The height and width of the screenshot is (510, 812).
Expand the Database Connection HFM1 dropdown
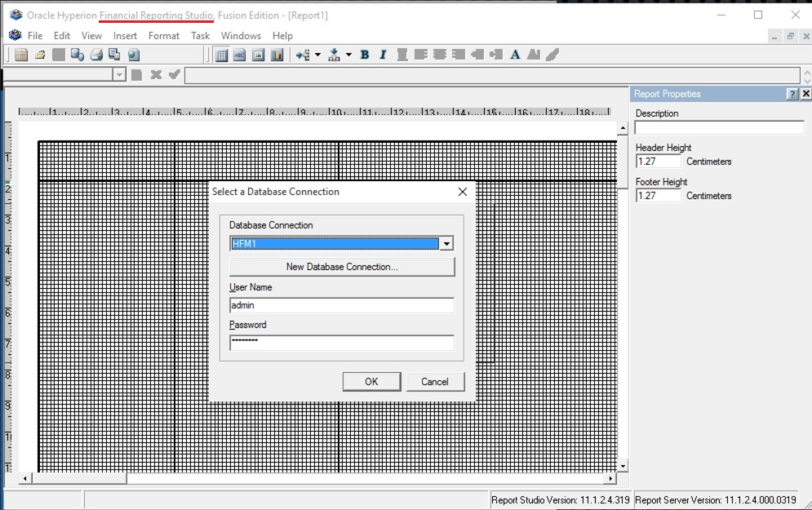coord(446,243)
